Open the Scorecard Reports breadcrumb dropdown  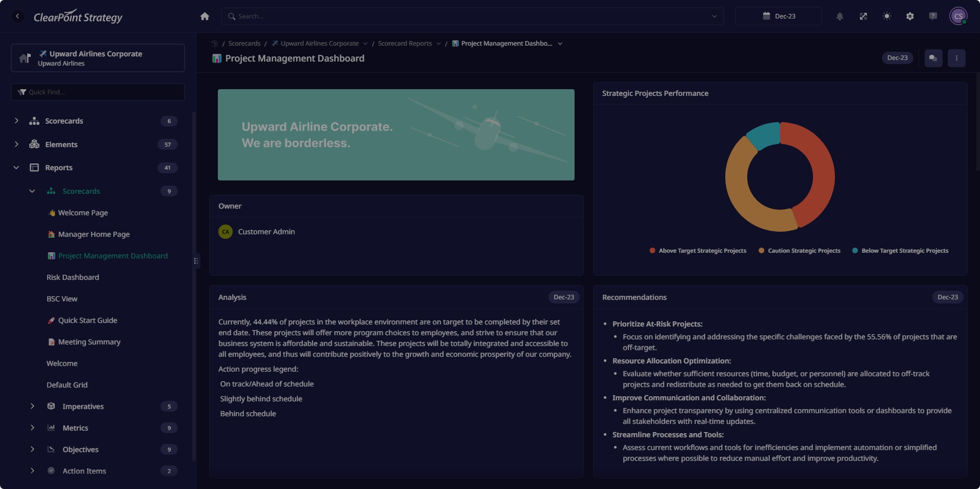click(438, 44)
